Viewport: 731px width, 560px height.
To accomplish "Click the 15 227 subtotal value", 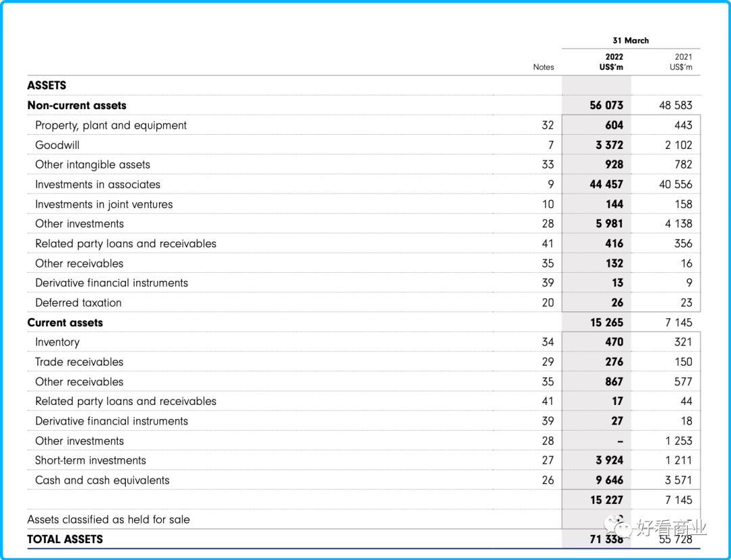I will (606, 500).
